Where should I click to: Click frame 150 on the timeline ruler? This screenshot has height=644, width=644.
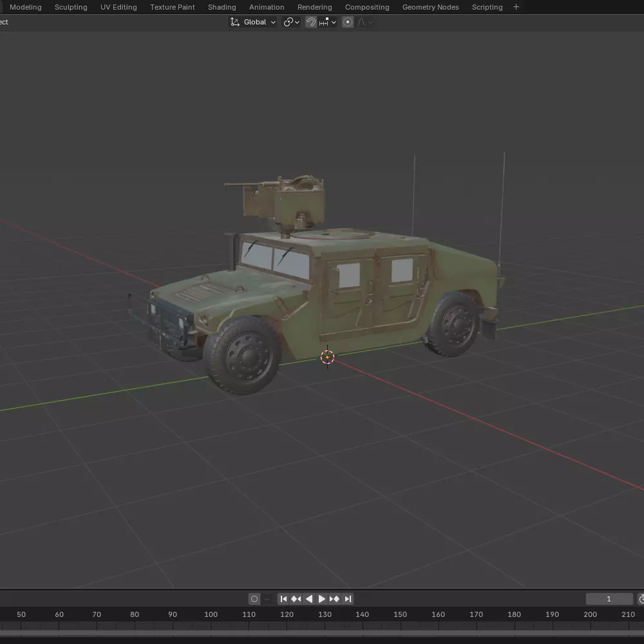(400, 614)
